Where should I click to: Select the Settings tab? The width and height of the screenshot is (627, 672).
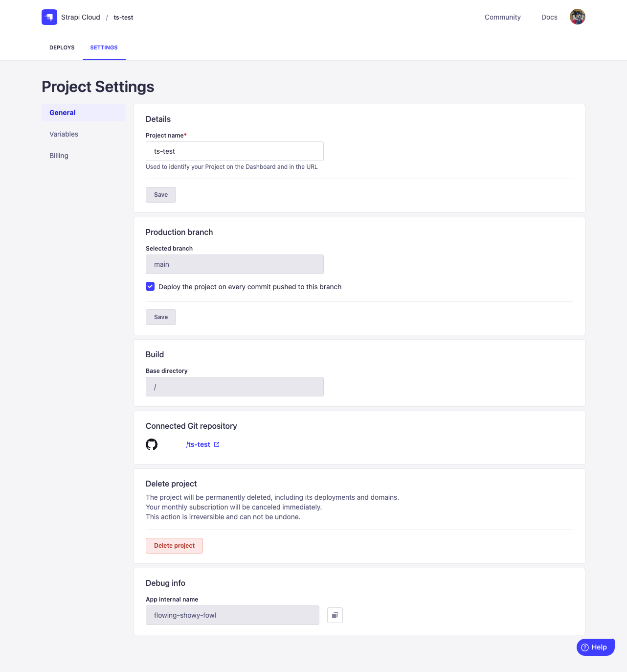click(104, 47)
